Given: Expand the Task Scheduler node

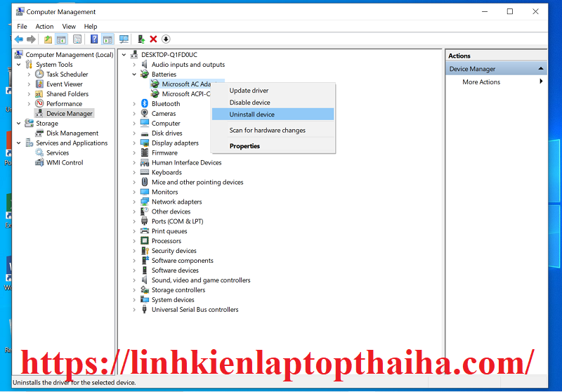Looking at the screenshot, I should click(29, 74).
